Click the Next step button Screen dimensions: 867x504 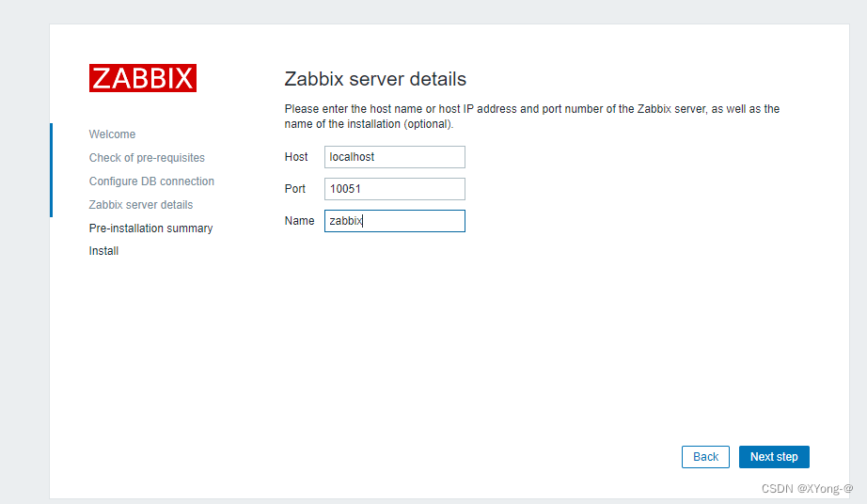[774, 457]
